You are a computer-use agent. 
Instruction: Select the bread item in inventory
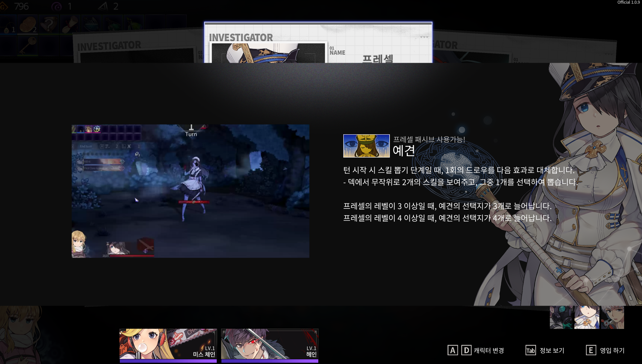click(28, 24)
